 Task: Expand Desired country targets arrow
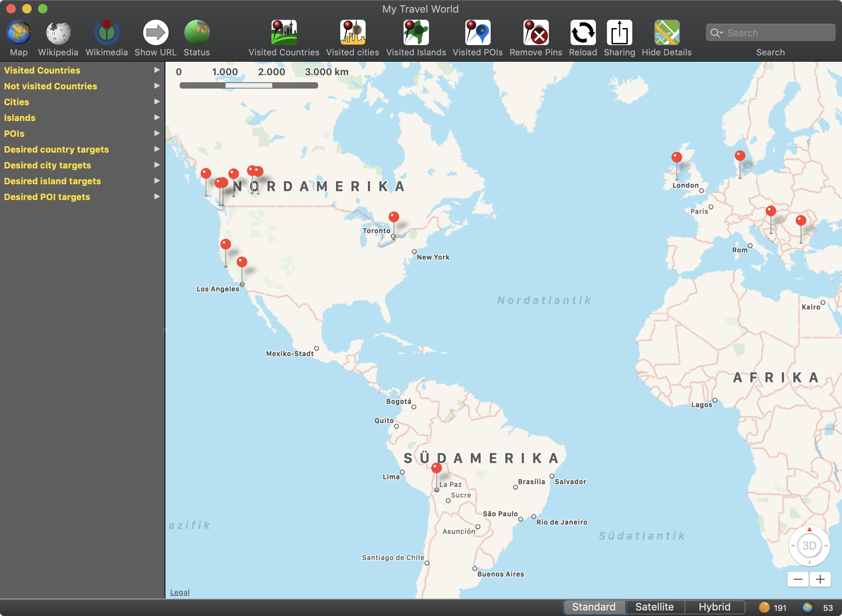[x=157, y=149]
